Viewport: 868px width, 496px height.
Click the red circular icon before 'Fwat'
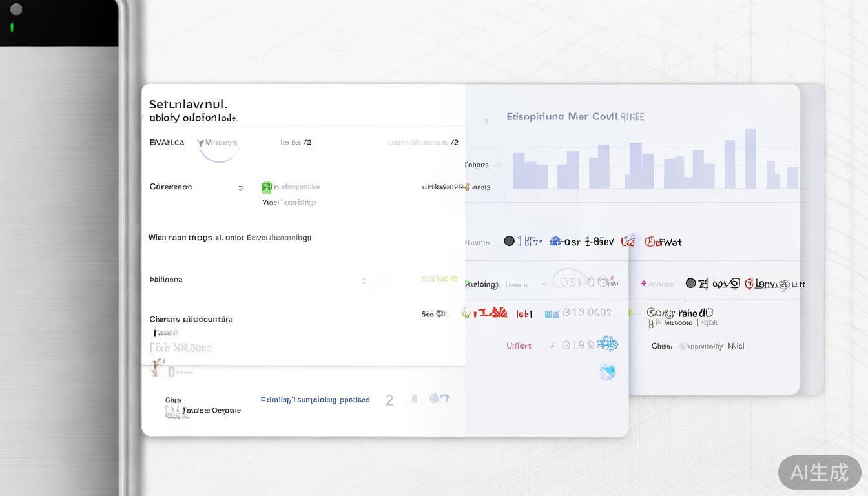[x=650, y=242]
